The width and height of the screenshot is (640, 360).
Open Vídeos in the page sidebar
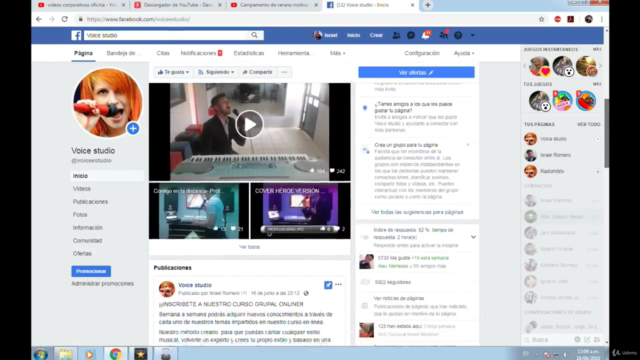pos(82,189)
